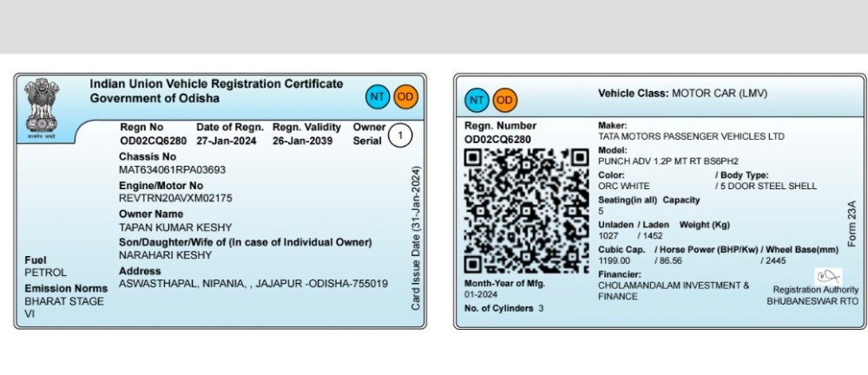The width and height of the screenshot is (868, 375).
Task: Select the unladen weight 1027
Action: (x=608, y=236)
